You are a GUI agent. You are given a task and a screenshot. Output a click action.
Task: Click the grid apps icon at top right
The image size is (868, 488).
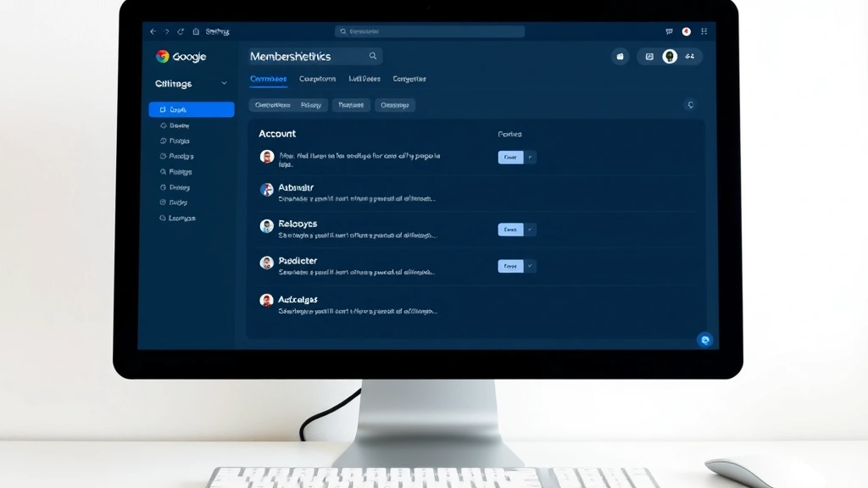[x=704, y=30]
